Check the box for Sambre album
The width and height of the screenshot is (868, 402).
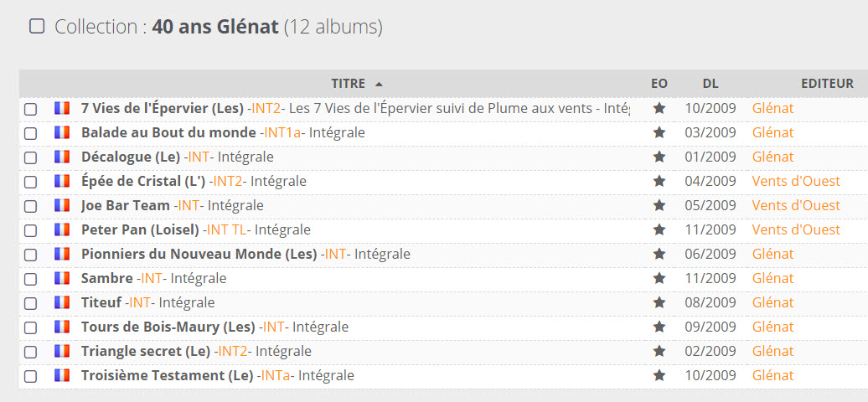click(x=30, y=279)
